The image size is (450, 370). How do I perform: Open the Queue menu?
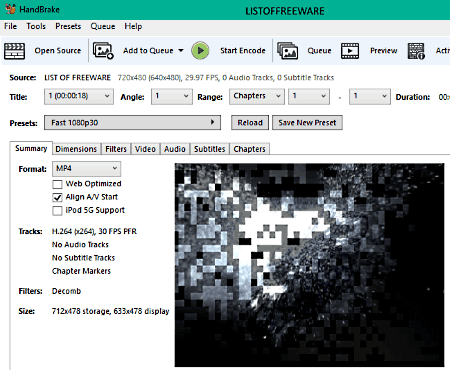pyautogui.click(x=103, y=26)
